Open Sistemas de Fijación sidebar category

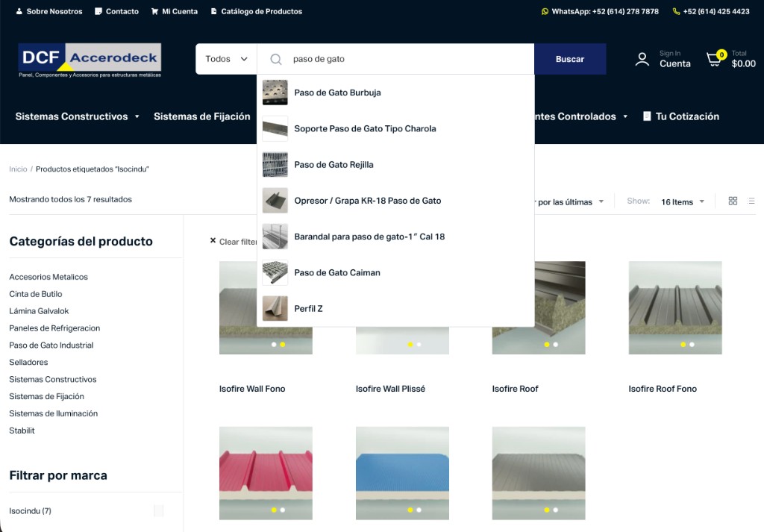point(46,396)
